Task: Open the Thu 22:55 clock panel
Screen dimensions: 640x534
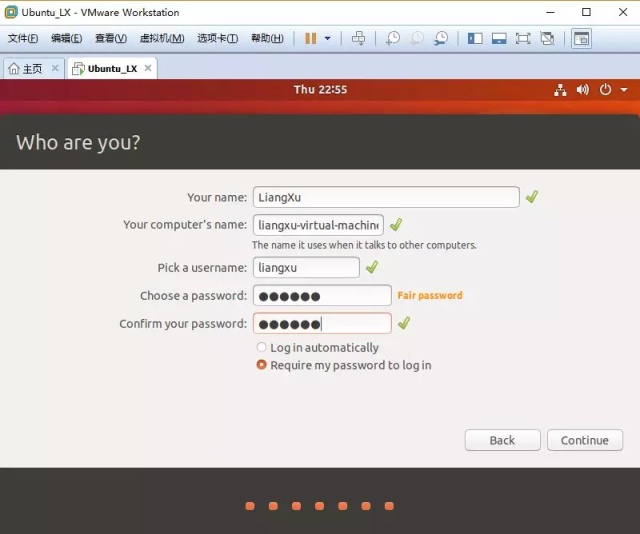Action: tap(320, 90)
